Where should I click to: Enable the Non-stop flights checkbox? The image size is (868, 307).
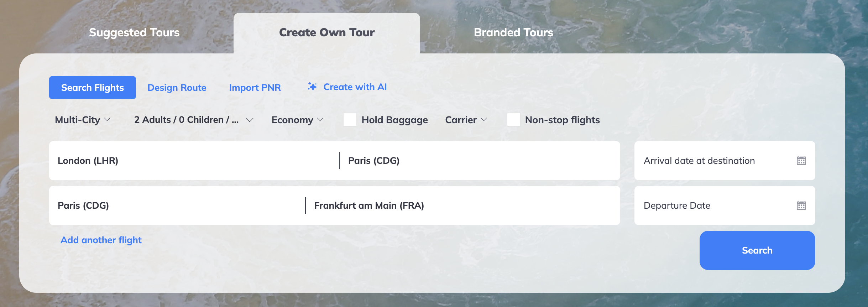[514, 120]
